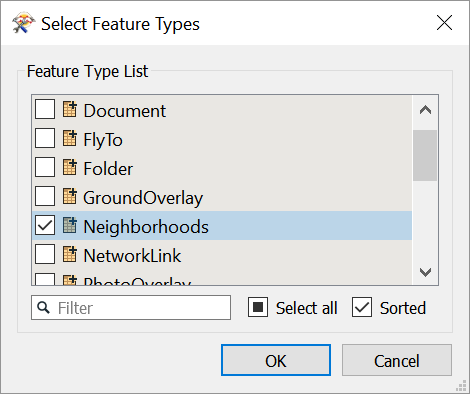Click the NetworkLink feature type icon
Image resolution: width=470 pixels, height=394 pixels.
(70, 254)
